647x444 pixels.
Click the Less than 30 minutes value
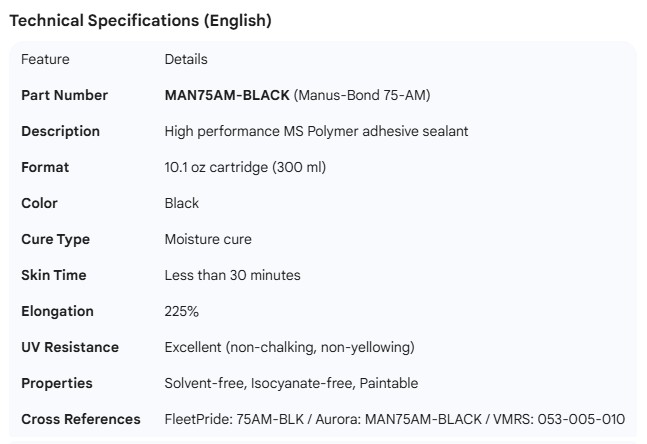click(232, 275)
